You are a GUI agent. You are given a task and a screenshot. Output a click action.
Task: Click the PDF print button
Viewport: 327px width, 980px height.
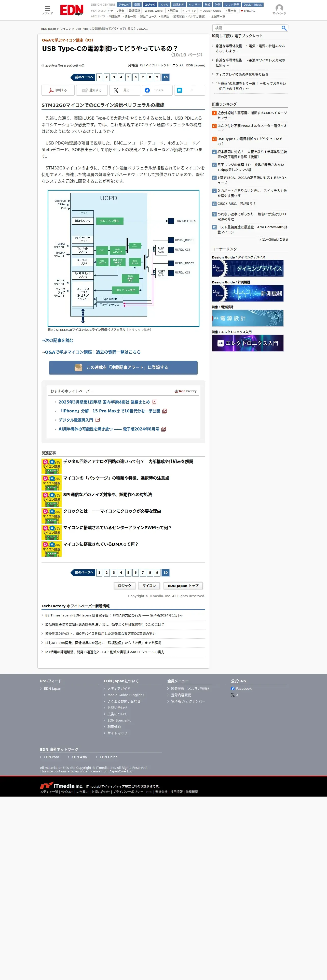point(58,90)
